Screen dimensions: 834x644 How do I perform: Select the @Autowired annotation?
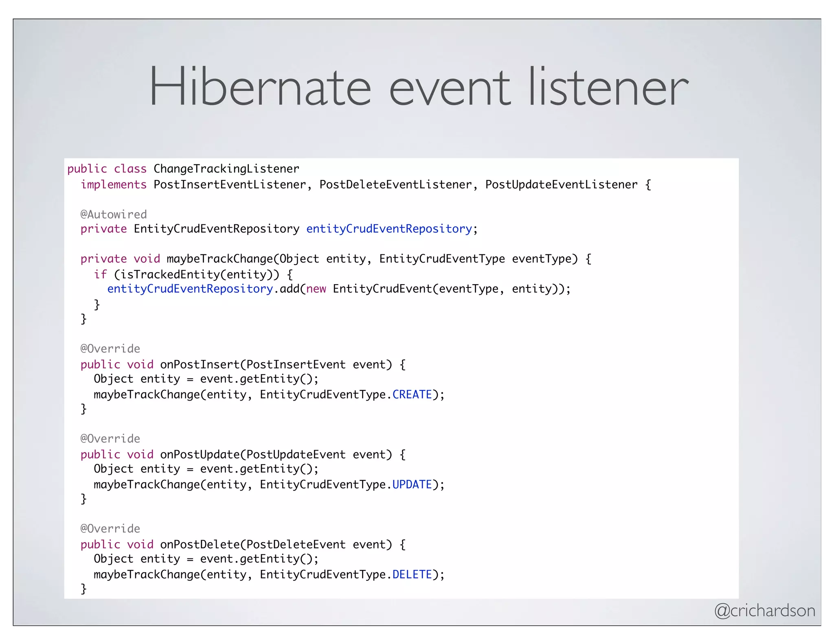[114, 214]
